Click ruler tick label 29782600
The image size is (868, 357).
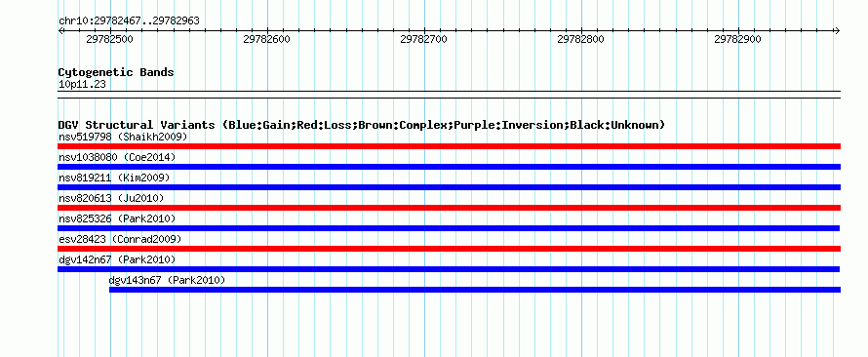(x=267, y=39)
